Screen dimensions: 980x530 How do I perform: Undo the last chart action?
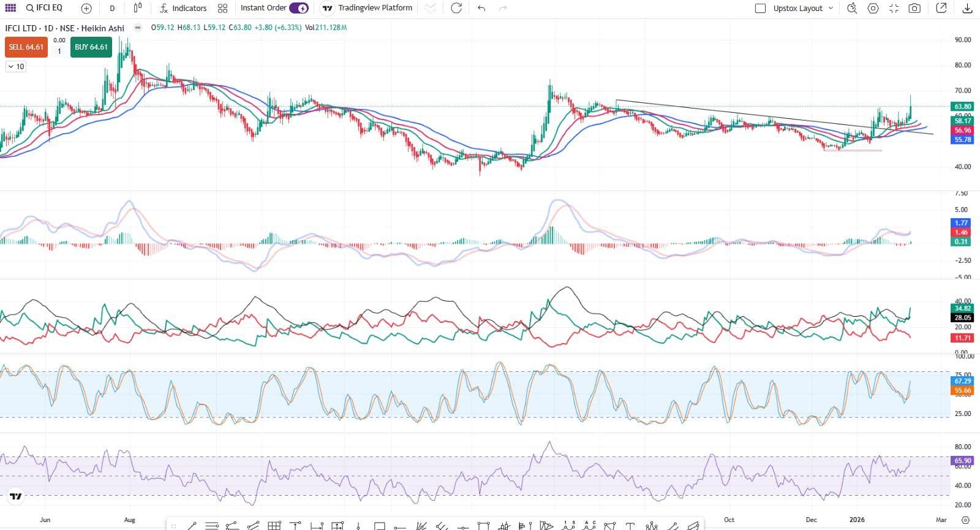481,8
